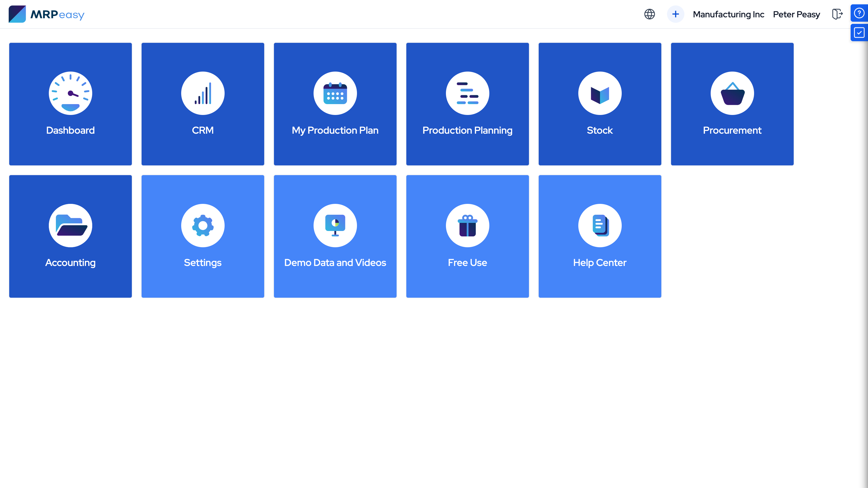Toggle the checklist side tab
Viewport: 868px width, 488px height.
(x=859, y=33)
